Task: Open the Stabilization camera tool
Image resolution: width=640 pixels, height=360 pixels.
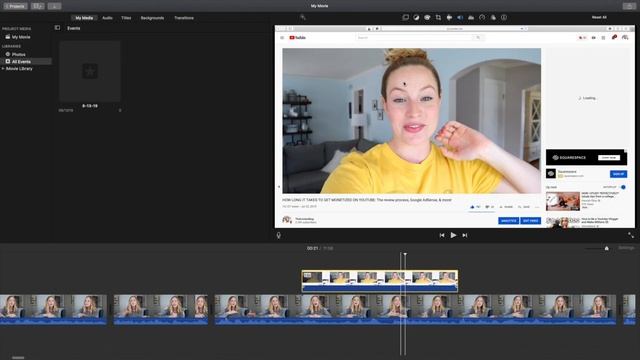Action: tap(449, 18)
